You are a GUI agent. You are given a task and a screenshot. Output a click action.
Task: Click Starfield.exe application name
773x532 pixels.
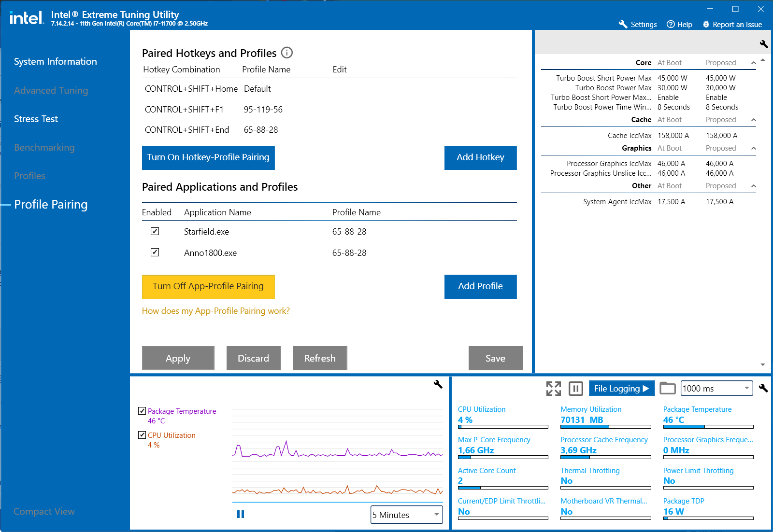click(x=206, y=232)
